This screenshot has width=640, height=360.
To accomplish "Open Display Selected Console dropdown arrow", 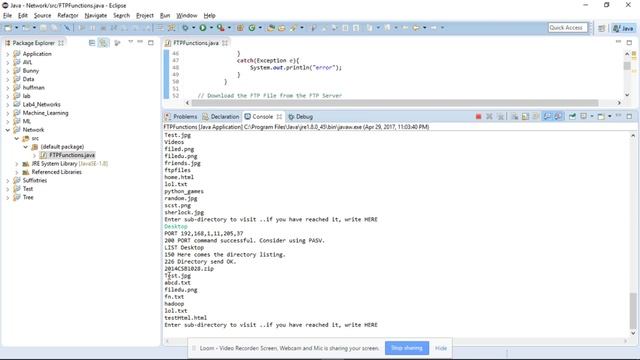I will [x=592, y=117].
